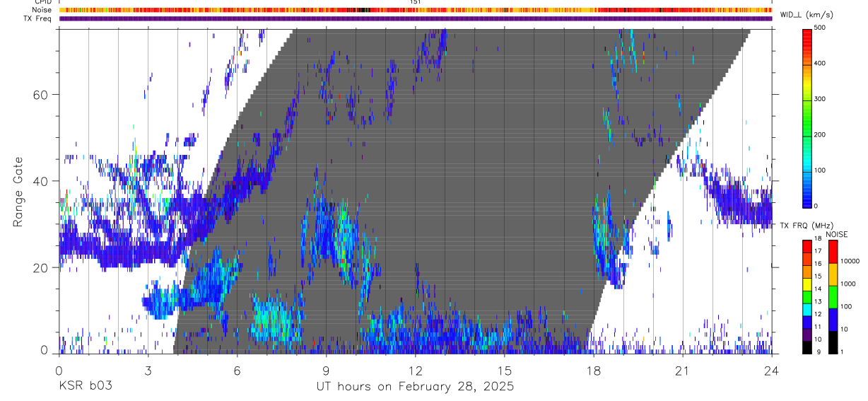The height and width of the screenshot is (401, 868).
Task: Click green swatch in NOISE legend
Action: 833,297
